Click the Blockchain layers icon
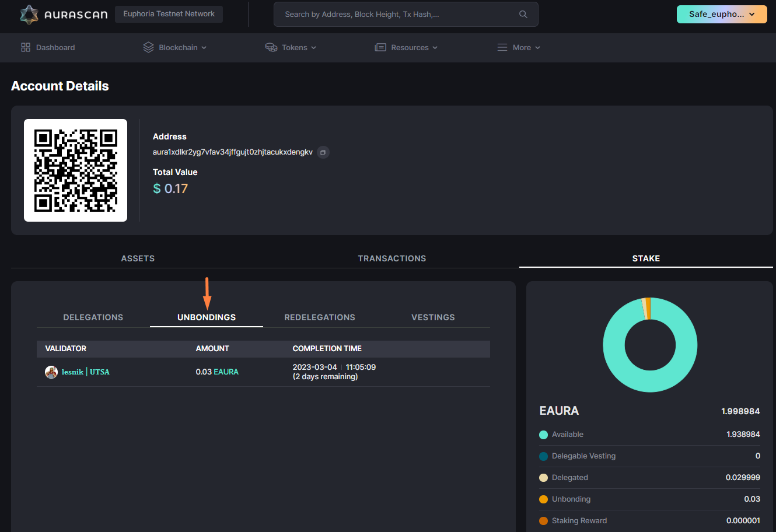 pos(148,47)
